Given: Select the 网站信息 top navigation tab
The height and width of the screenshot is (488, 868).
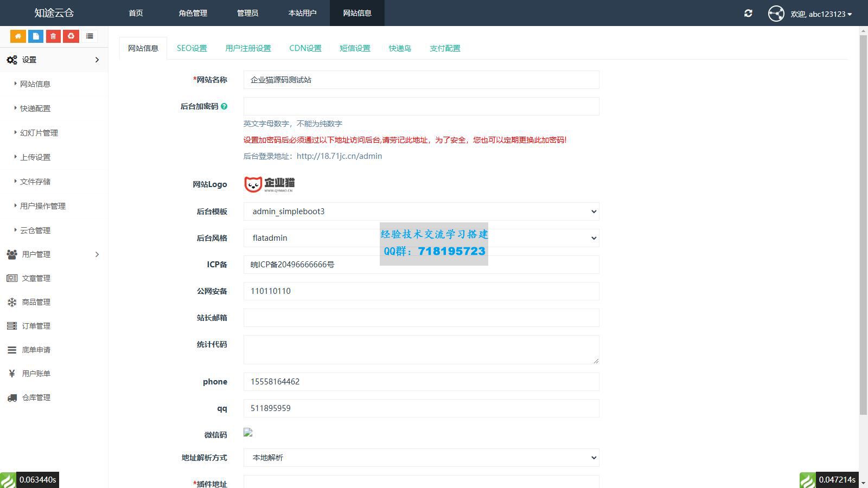Looking at the screenshot, I should 357,13.
